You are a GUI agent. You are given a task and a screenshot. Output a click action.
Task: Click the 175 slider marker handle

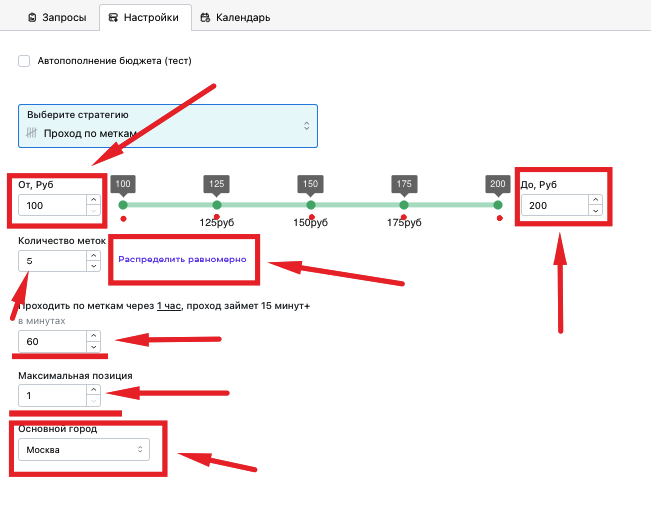pyautogui.click(x=404, y=205)
